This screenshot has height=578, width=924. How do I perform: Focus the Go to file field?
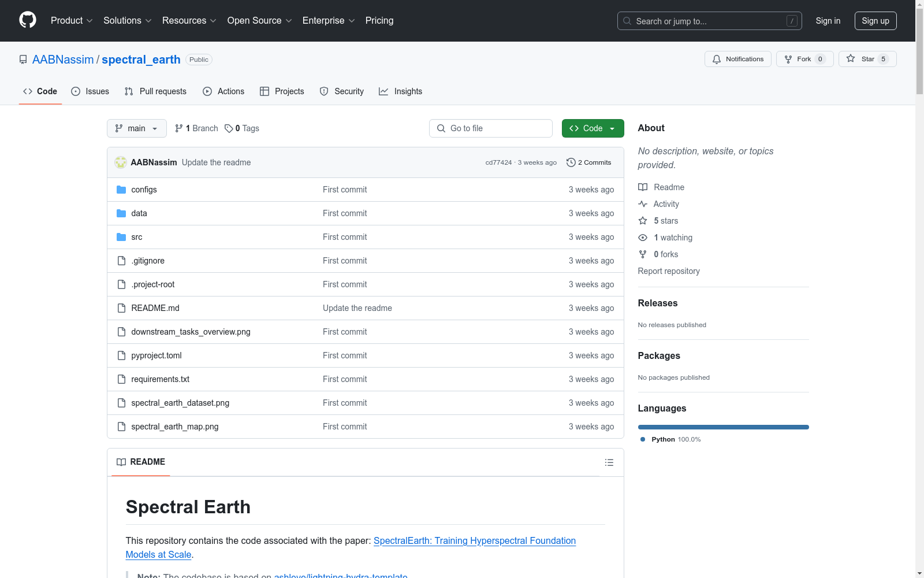[x=491, y=128]
